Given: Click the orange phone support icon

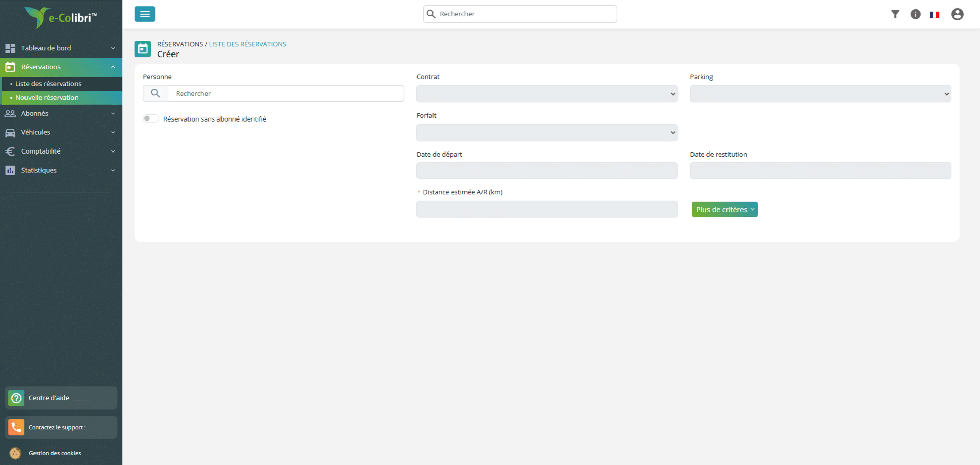Looking at the screenshot, I should 16,427.
